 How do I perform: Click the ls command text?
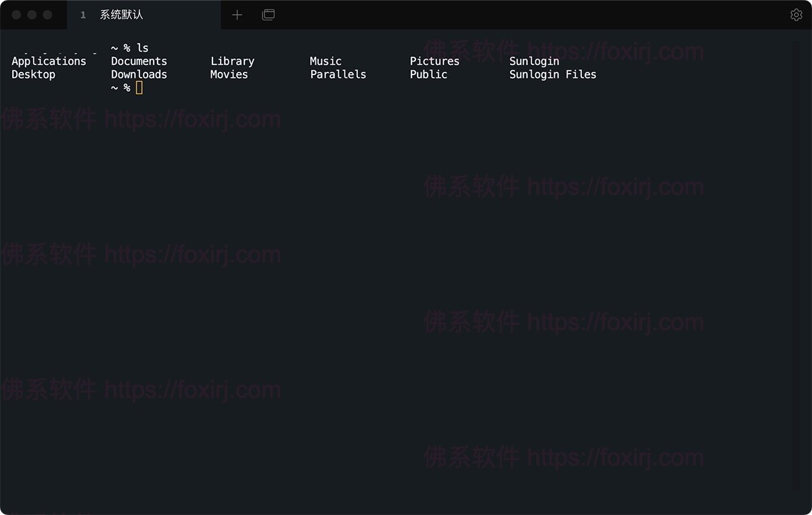tap(143, 47)
